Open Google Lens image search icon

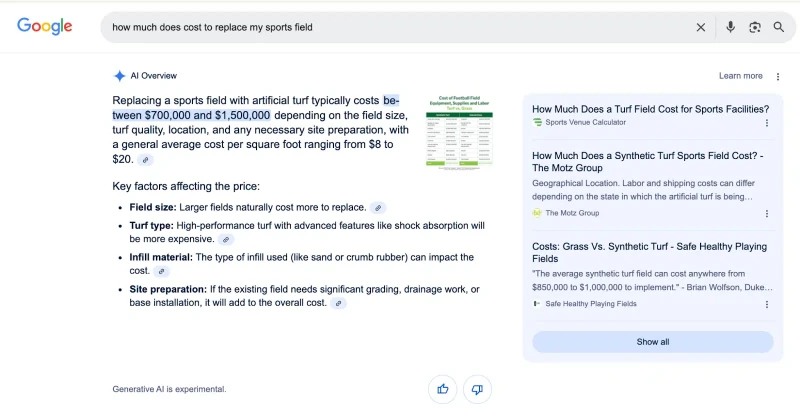(x=755, y=28)
